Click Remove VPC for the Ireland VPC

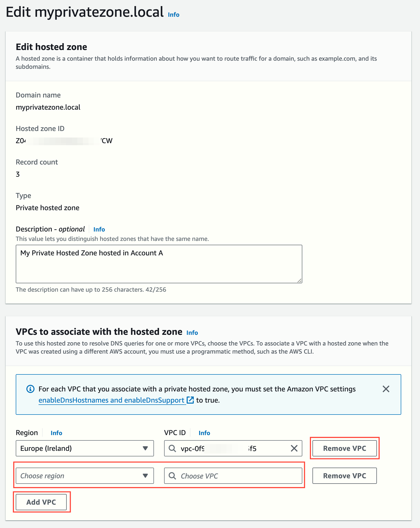tap(344, 448)
